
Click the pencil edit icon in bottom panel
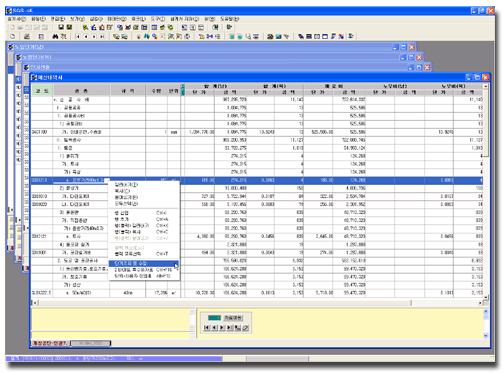tap(246, 328)
